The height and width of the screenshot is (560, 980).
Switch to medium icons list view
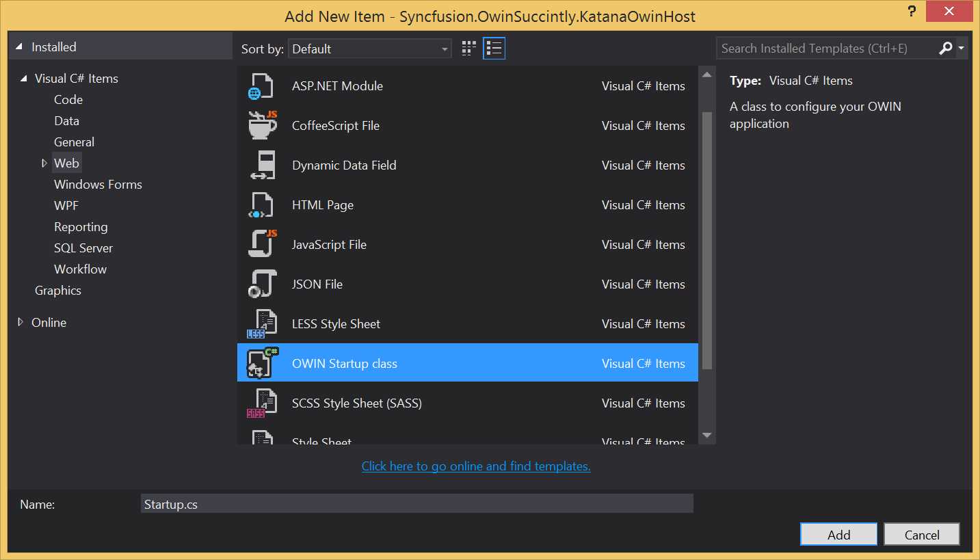point(494,48)
